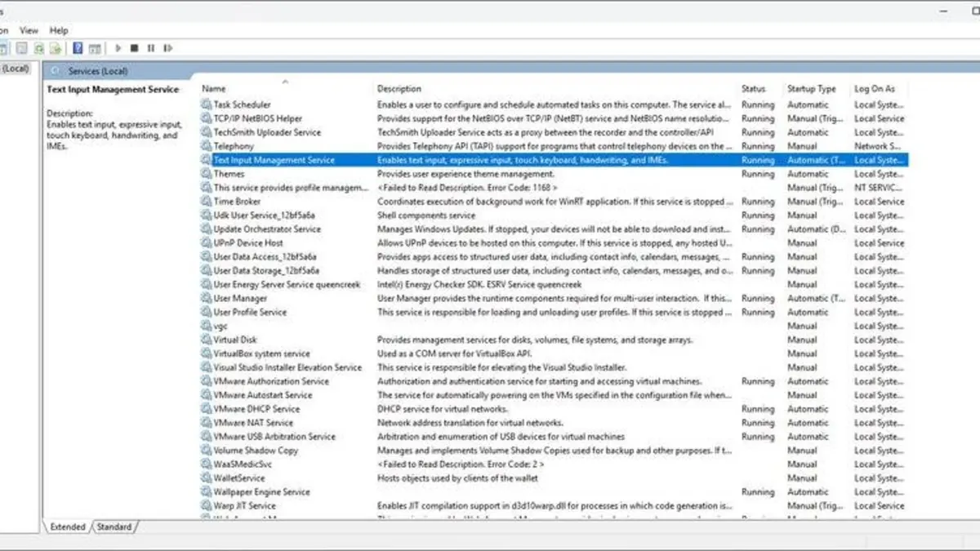The width and height of the screenshot is (980, 551).
Task: Select the Task Scheduler service row
Action: pyautogui.click(x=242, y=104)
